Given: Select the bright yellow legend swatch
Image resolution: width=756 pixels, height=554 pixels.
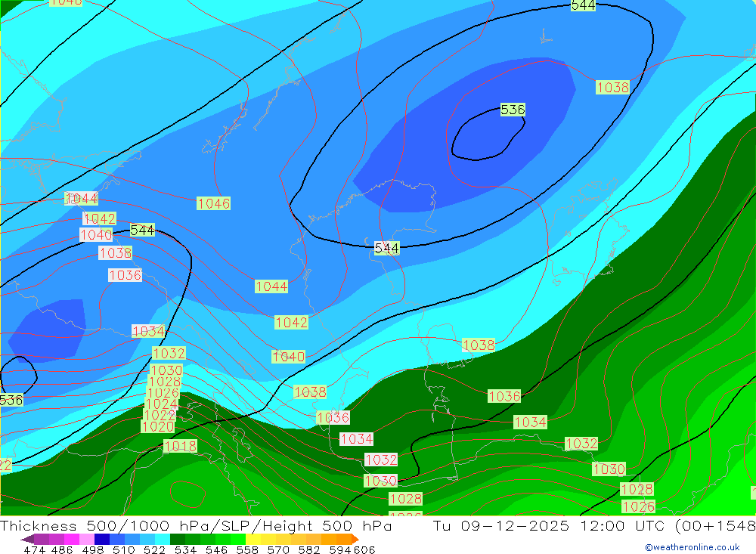Looking at the screenshot, I should (x=253, y=539).
